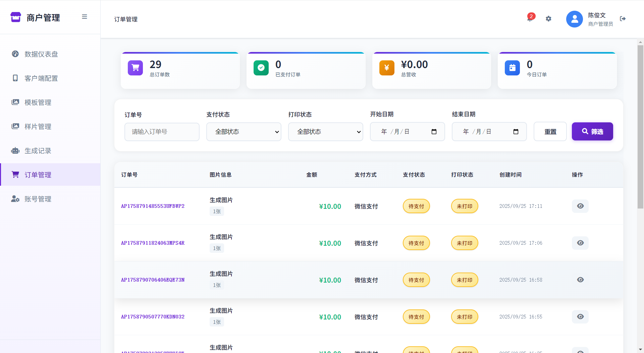Open the 开始日期 calendar picker
This screenshot has width=644, height=353.
(434, 132)
